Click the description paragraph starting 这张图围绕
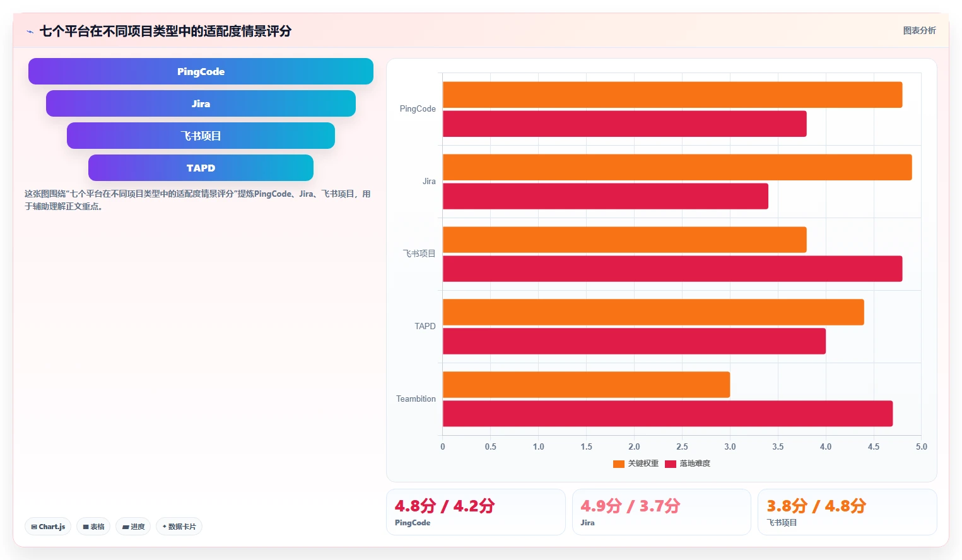 coord(197,200)
